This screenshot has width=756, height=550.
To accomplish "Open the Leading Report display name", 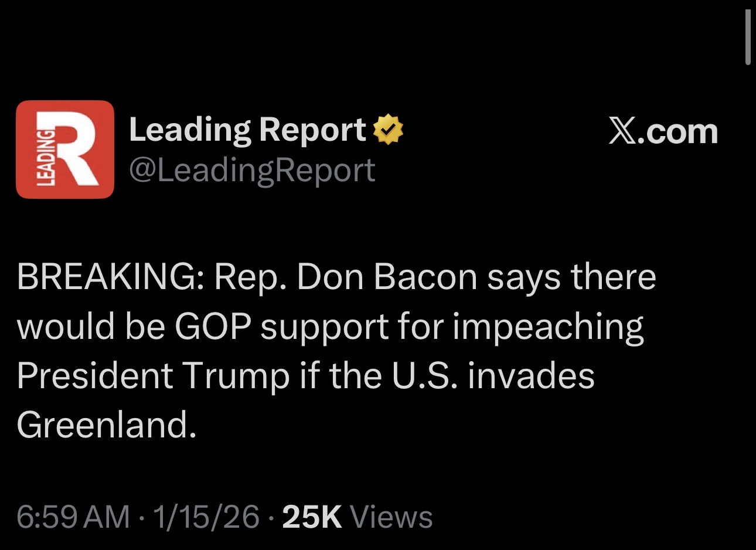I will (247, 130).
